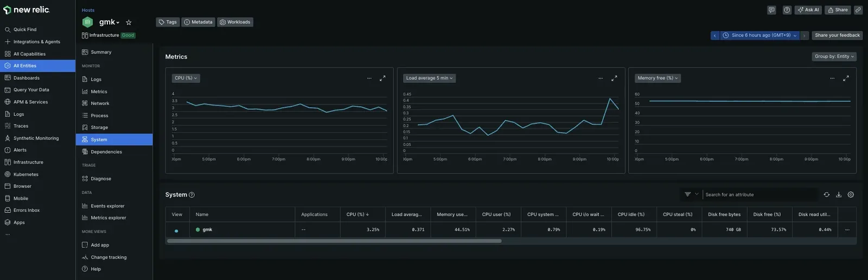Expand the Memory free chart to fullscreen
The image size is (868, 280).
(x=846, y=78)
